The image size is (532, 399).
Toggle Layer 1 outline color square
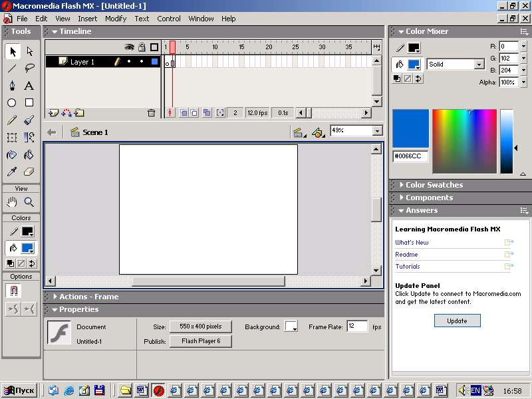click(154, 61)
